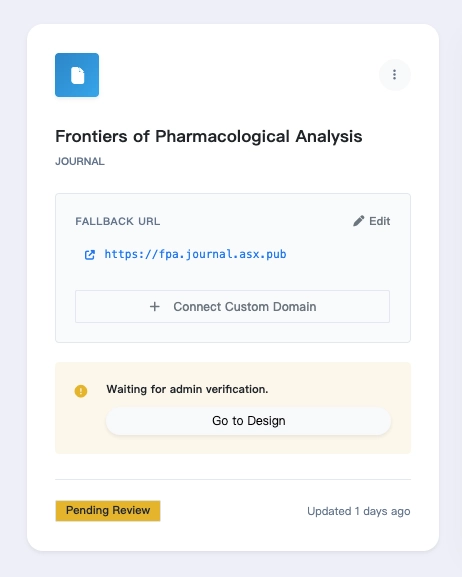Select the Frontiers of Pharmacological Analysis title

pos(209,137)
